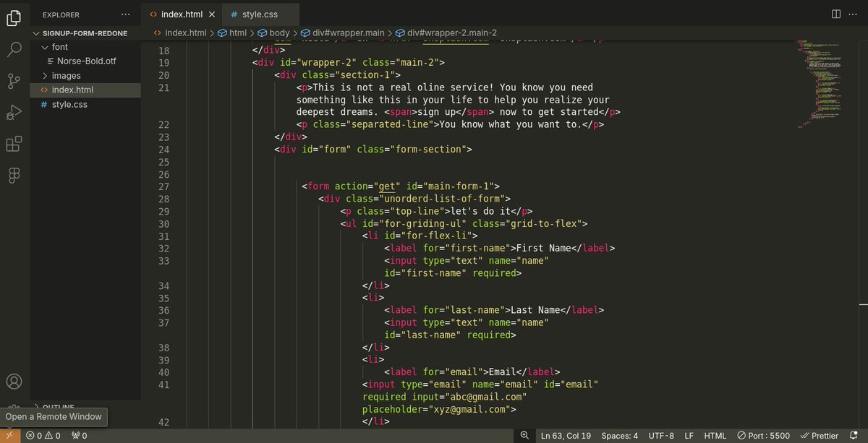The width and height of the screenshot is (868, 443).
Task: Open Norse-Bold.otf in the explorer
Action: click(x=86, y=61)
